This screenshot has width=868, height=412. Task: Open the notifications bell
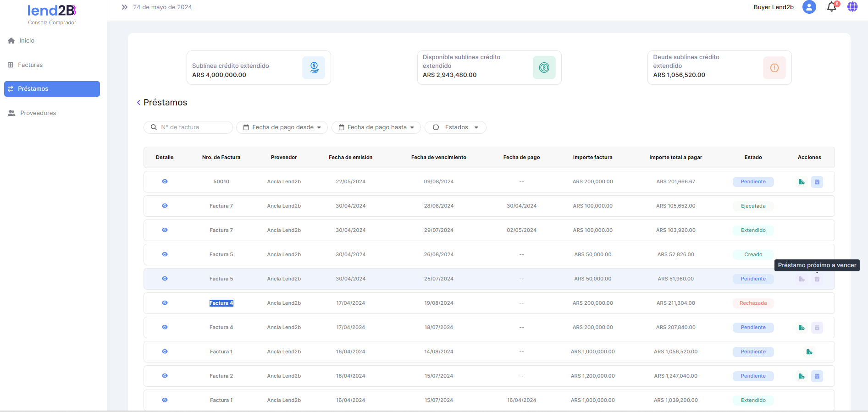point(831,7)
